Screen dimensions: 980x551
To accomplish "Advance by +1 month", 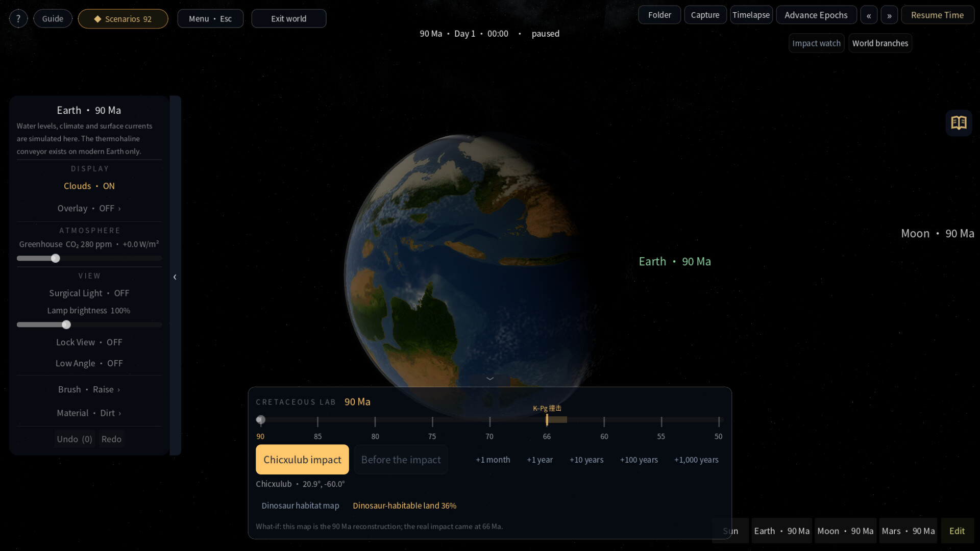I will [x=493, y=460].
